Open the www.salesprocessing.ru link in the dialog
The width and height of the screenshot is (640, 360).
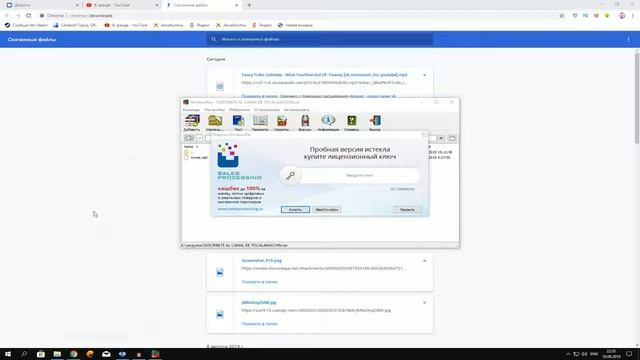click(x=240, y=209)
